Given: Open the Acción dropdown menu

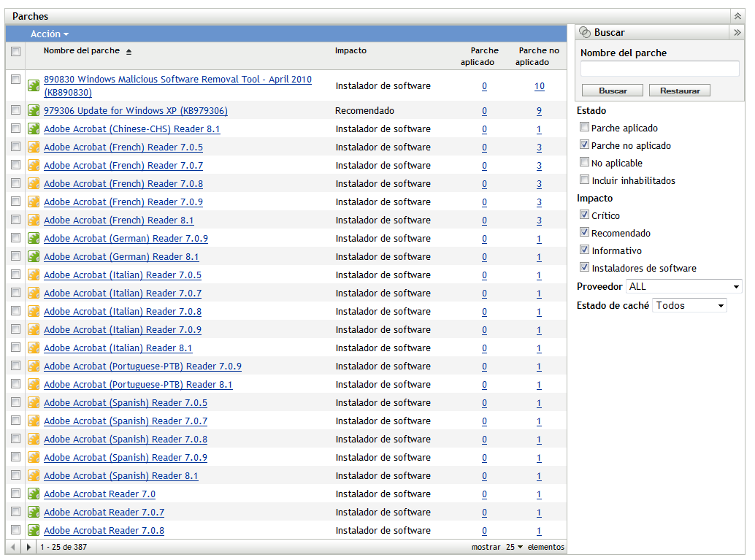Looking at the screenshot, I should pyautogui.click(x=50, y=34).
